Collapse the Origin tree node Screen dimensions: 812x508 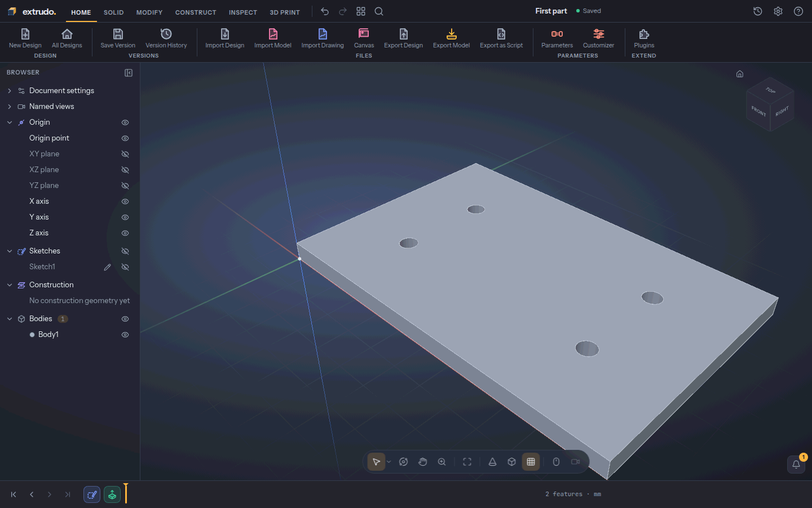point(10,122)
